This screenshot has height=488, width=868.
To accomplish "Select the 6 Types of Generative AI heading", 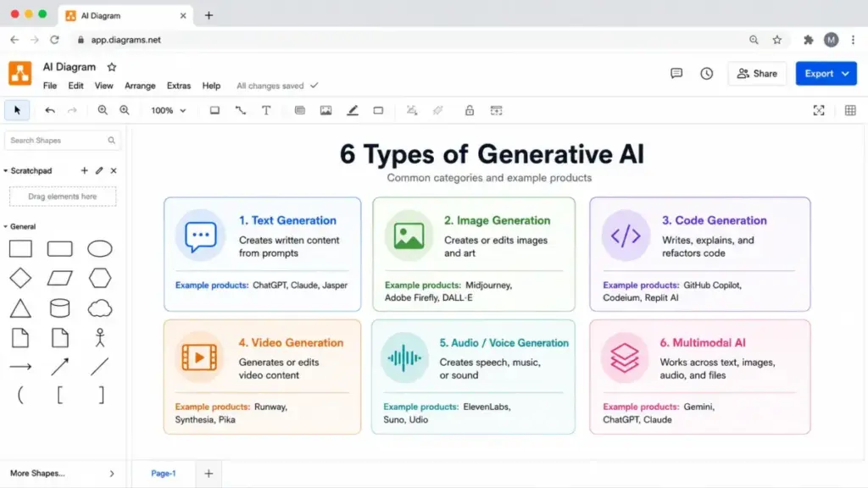I will pos(492,154).
